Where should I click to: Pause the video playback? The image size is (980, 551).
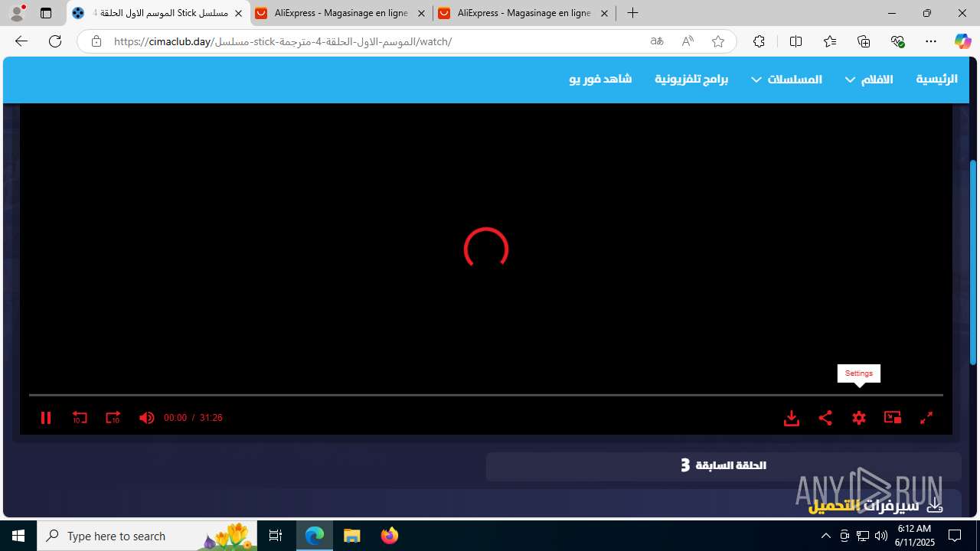tap(46, 418)
